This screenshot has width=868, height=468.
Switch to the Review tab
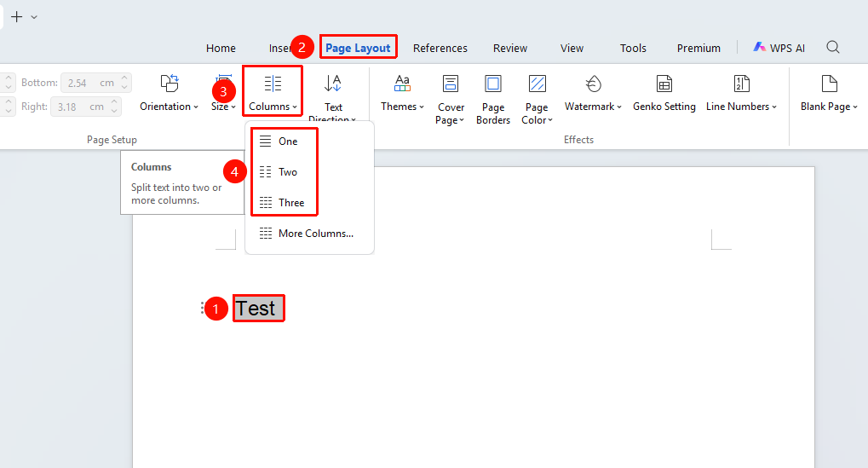pos(510,49)
